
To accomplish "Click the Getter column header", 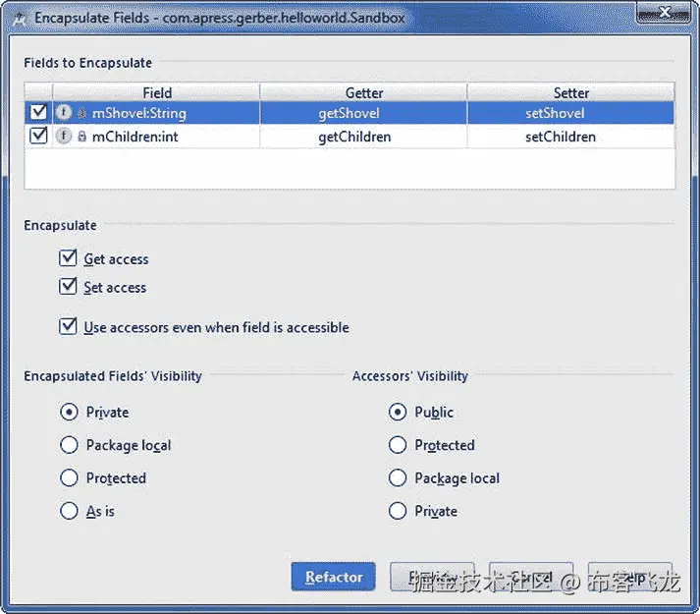I will click(x=364, y=92).
